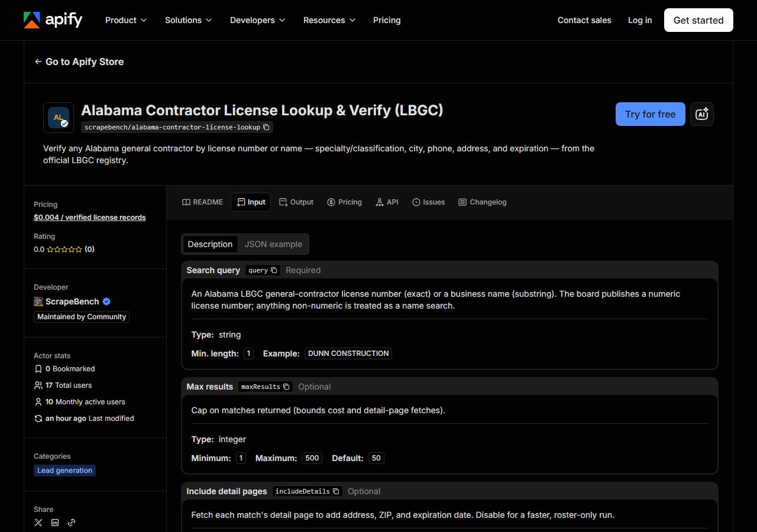The image size is (757, 532).
Task: Share on LinkedIn icon
Action: coord(55,523)
